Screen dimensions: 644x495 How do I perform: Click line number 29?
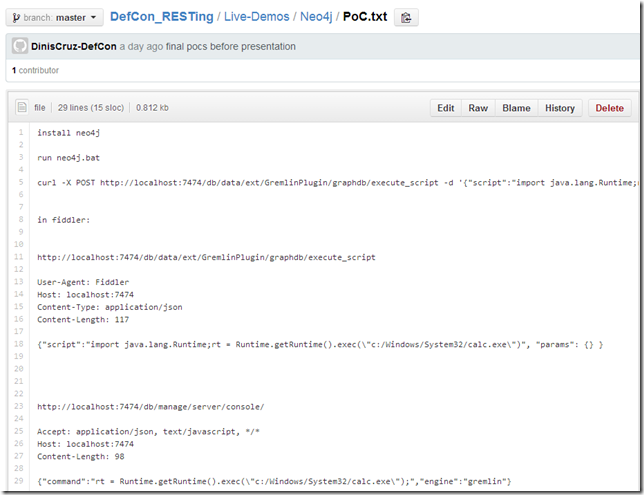(18, 481)
